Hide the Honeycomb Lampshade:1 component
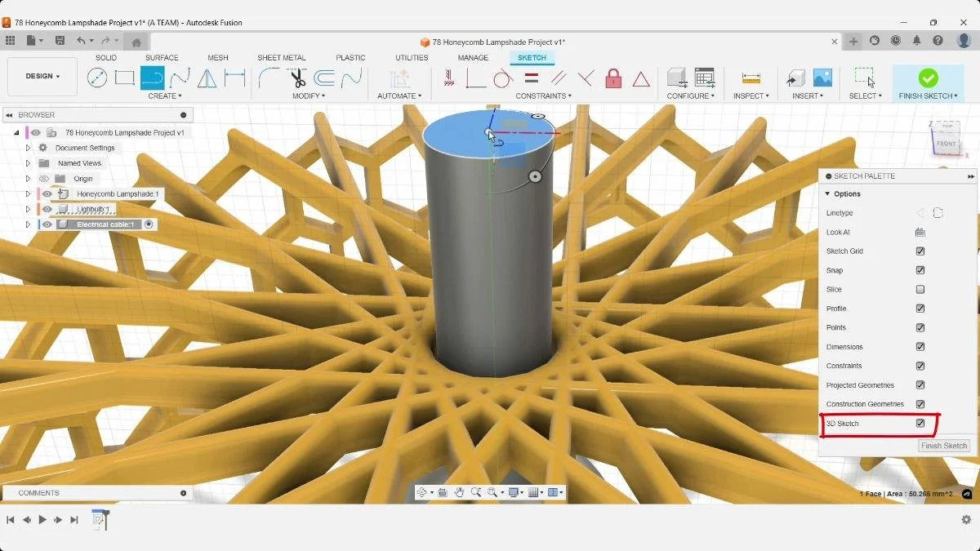Screen dimensions: 980x551 click(47, 194)
